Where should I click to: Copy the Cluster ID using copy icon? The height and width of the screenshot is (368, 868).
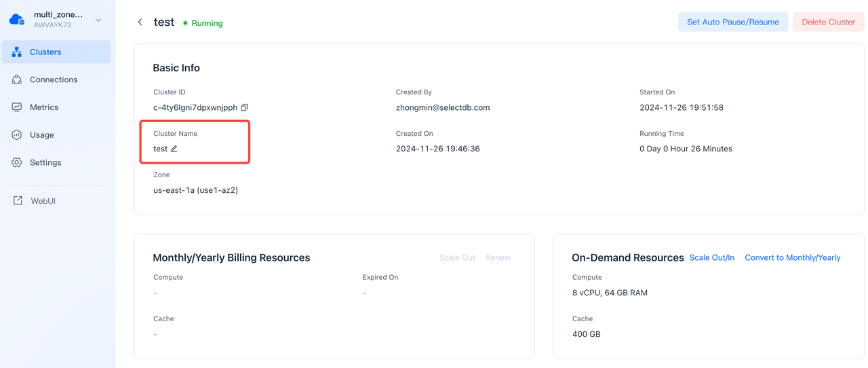tap(245, 107)
